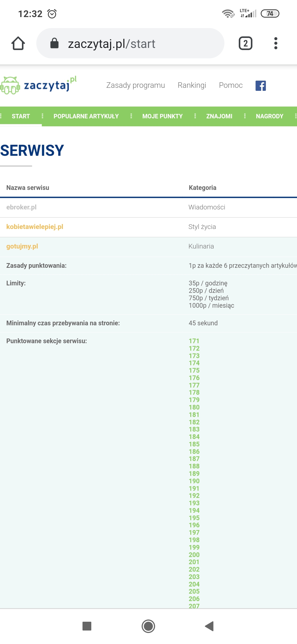Click the Nazwa serwisu column header

(28, 188)
